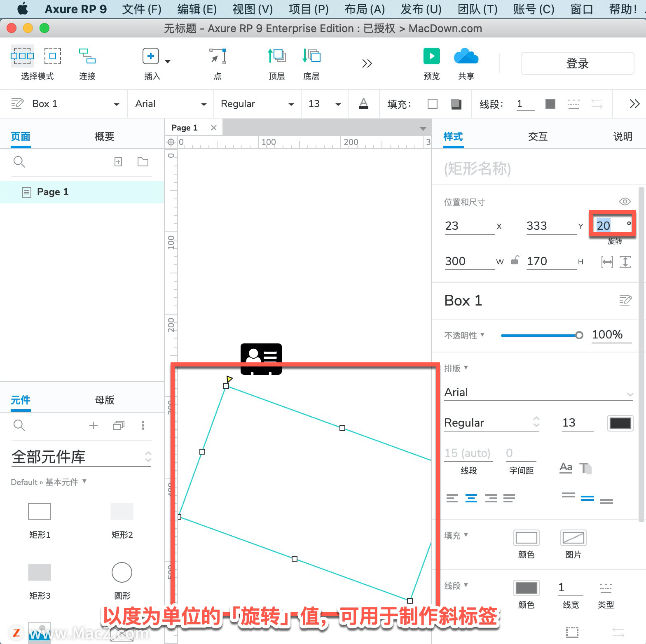
Task: Click the text color swatch in style panel
Action: [x=620, y=423]
